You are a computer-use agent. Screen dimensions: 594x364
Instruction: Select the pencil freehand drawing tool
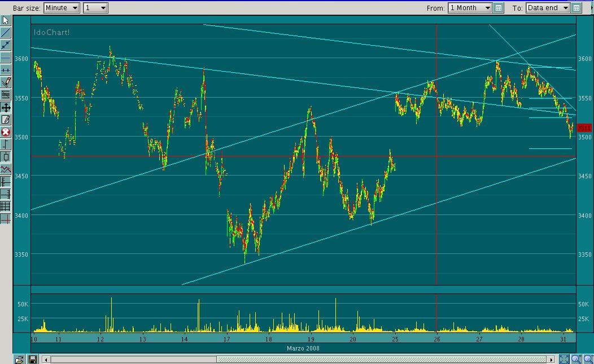(x=6, y=82)
